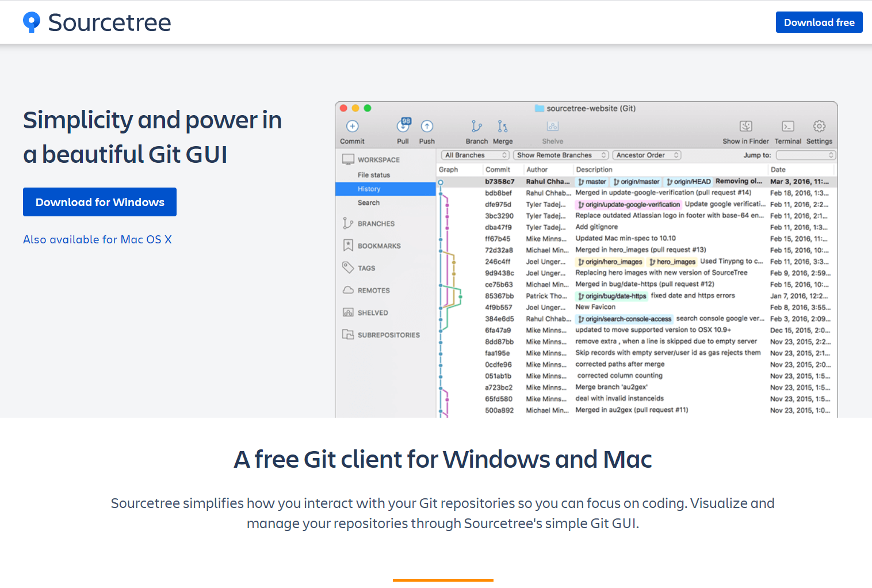Viewport: 872px width, 588px height.
Task: Click the Download for Windows button
Action: (100, 202)
